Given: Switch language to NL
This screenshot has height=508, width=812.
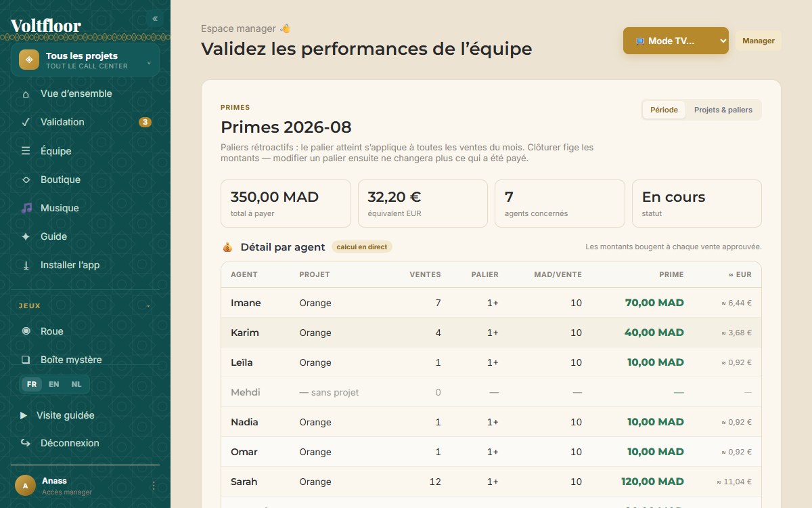Looking at the screenshot, I should 76,384.
